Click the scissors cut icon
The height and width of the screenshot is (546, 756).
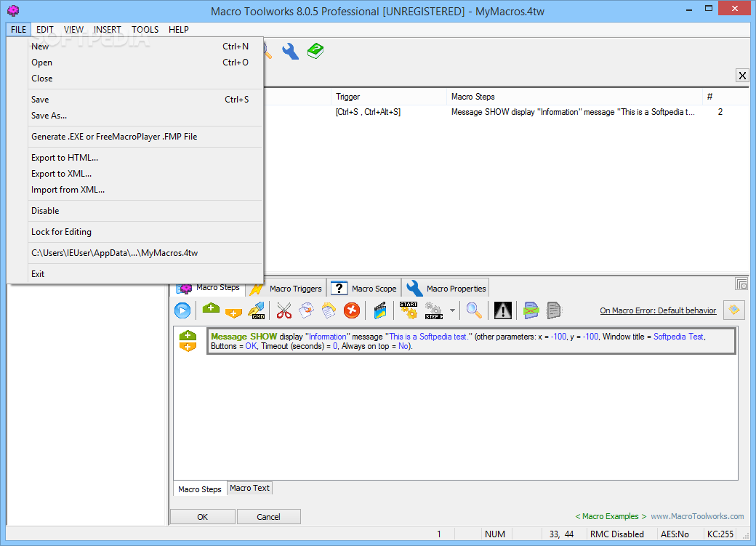point(284,310)
